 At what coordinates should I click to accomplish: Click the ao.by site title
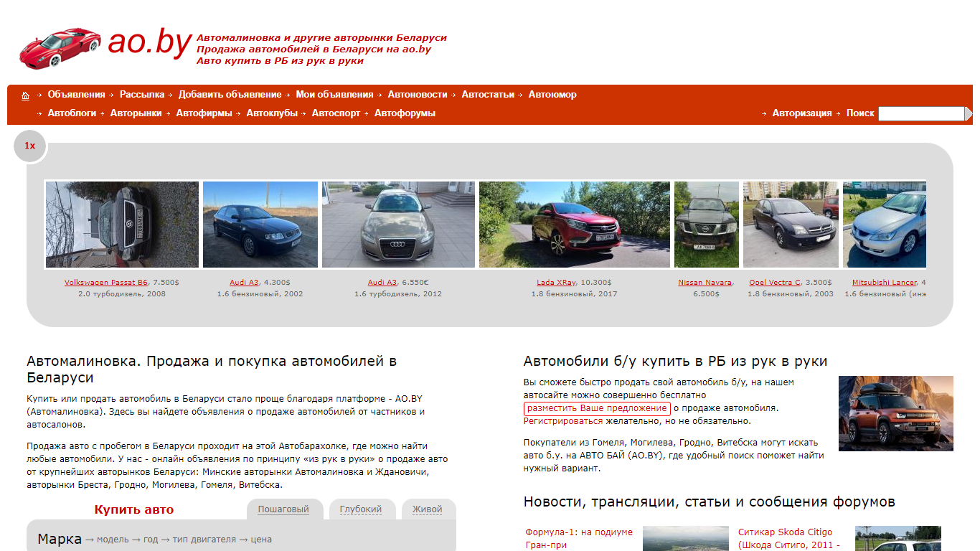150,42
